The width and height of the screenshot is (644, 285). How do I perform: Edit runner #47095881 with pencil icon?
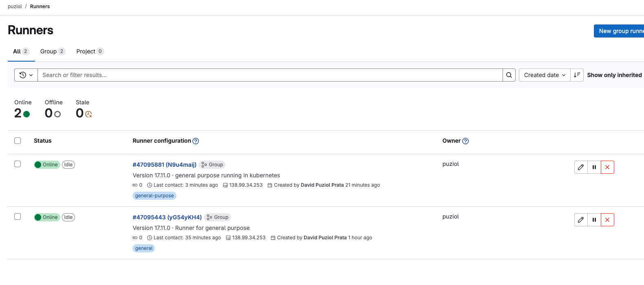coord(581,167)
